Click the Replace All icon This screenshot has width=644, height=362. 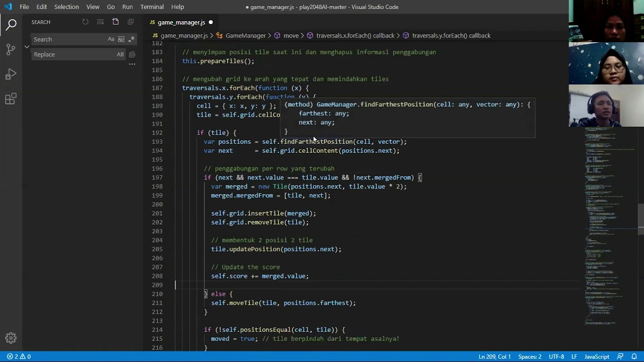point(132,54)
